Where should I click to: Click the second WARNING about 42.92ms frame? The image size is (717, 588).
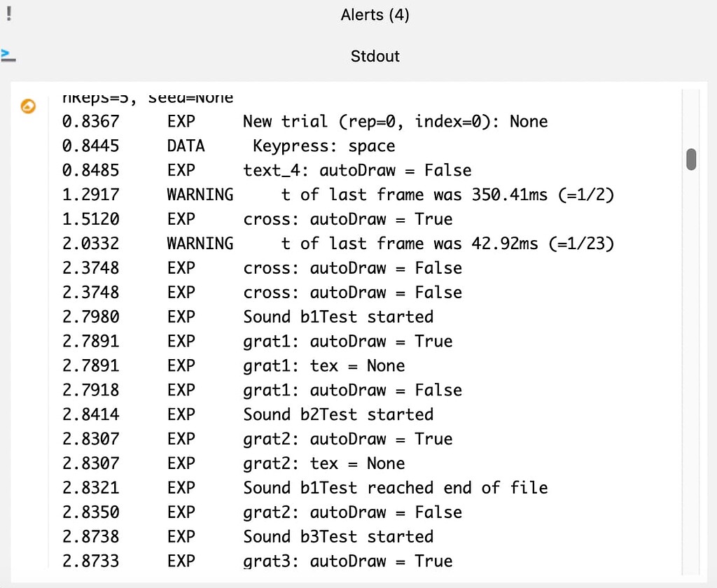click(350, 244)
